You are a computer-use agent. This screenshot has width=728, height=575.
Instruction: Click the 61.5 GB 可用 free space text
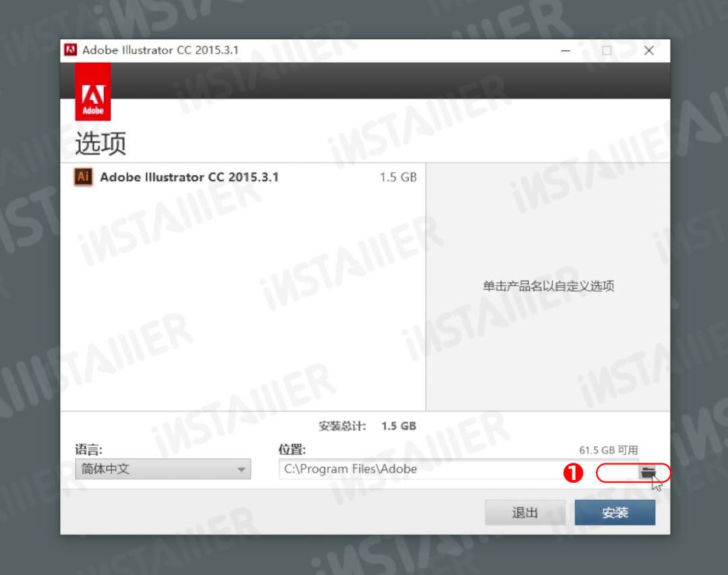(x=608, y=450)
